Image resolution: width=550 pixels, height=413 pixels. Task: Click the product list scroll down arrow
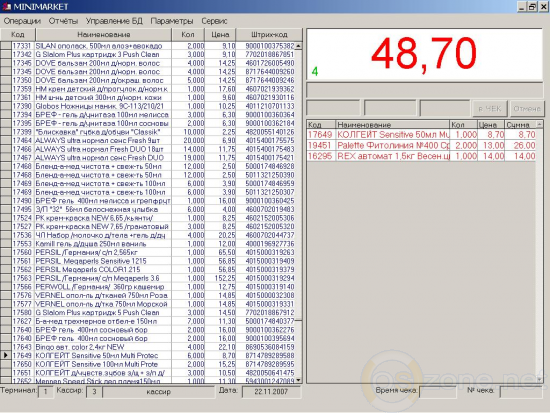pos(299,380)
